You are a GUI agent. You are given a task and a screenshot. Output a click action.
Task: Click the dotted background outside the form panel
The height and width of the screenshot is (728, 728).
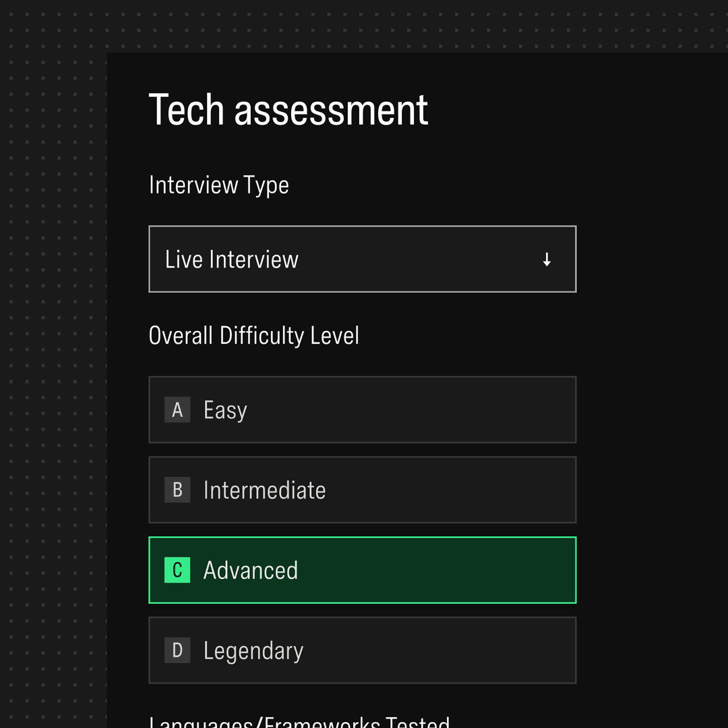(x=53, y=371)
